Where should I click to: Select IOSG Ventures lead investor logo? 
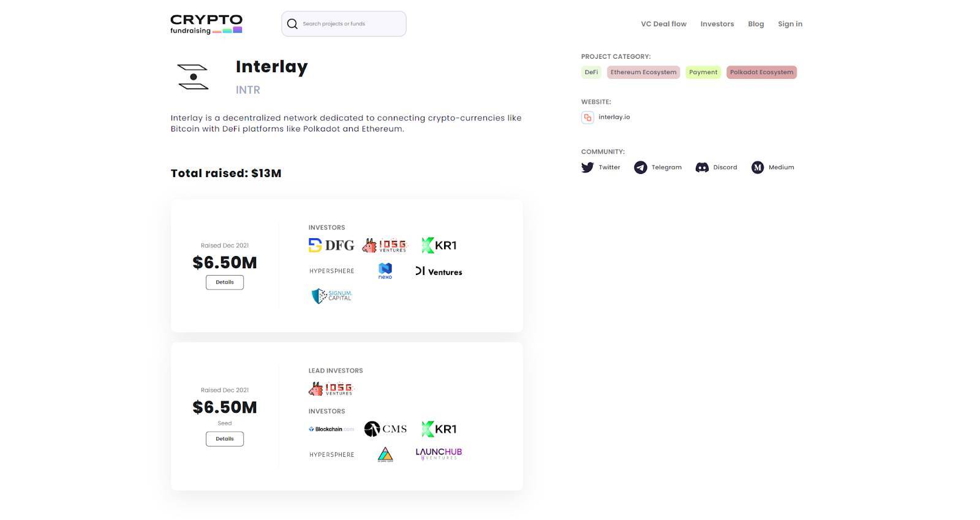tap(331, 389)
